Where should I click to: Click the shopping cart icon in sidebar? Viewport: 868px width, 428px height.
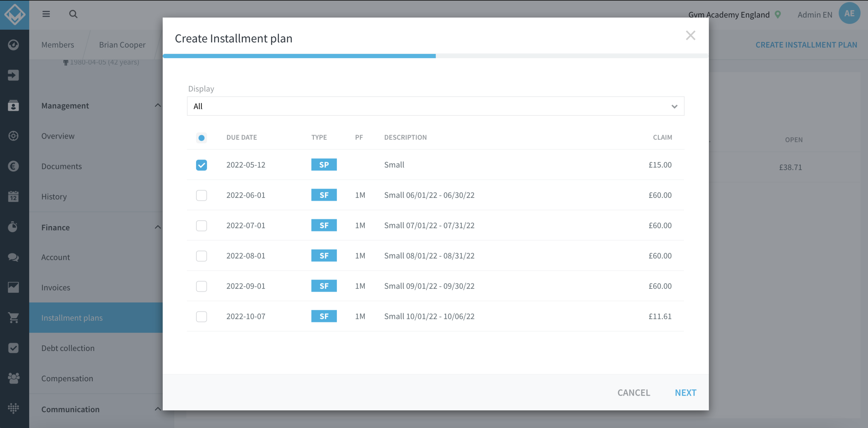point(14,318)
